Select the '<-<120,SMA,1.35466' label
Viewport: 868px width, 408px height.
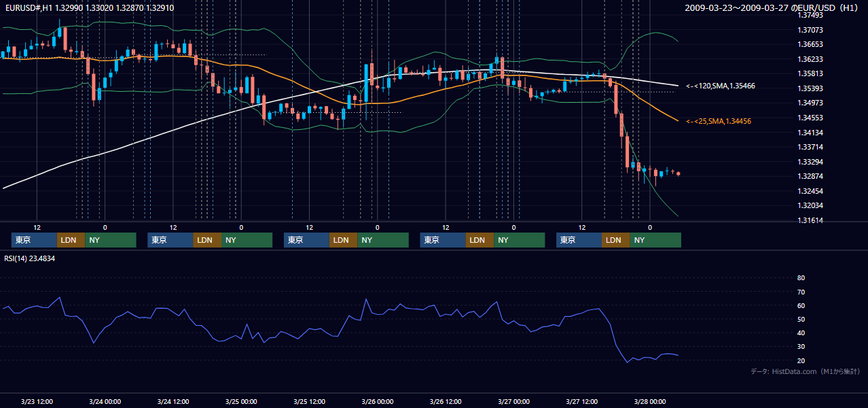[721, 86]
